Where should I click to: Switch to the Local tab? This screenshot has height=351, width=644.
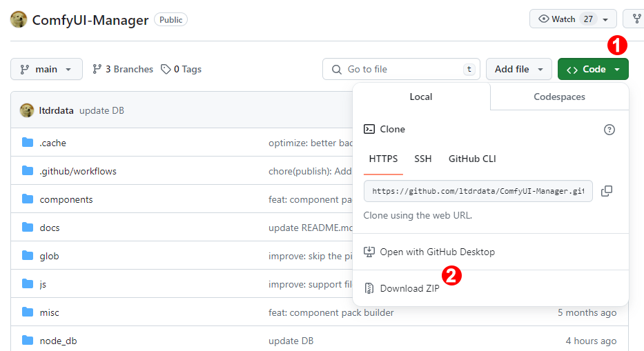point(421,97)
